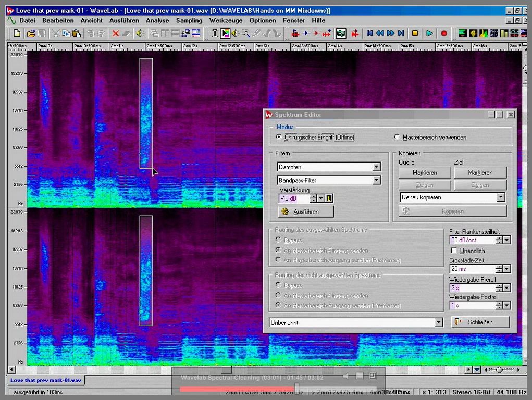Click the paste clipboard icon
The width and height of the screenshot is (532, 400).
(77, 33)
